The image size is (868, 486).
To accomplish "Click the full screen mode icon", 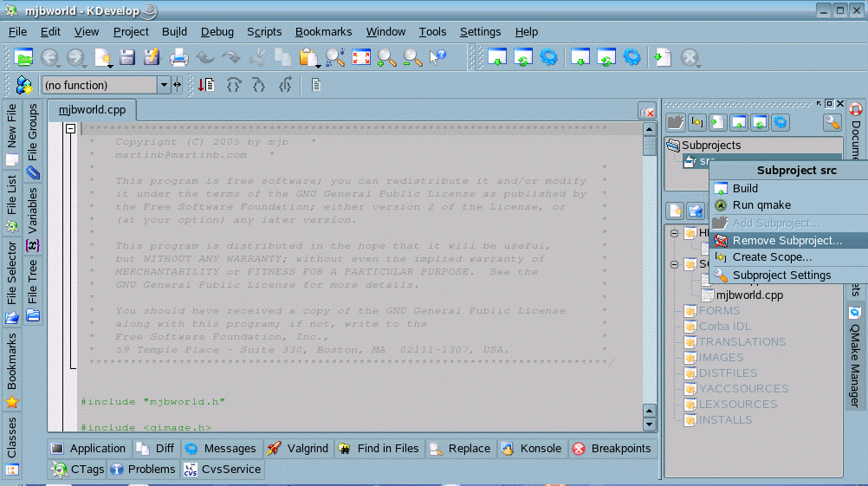I will click(x=360, y=58).
